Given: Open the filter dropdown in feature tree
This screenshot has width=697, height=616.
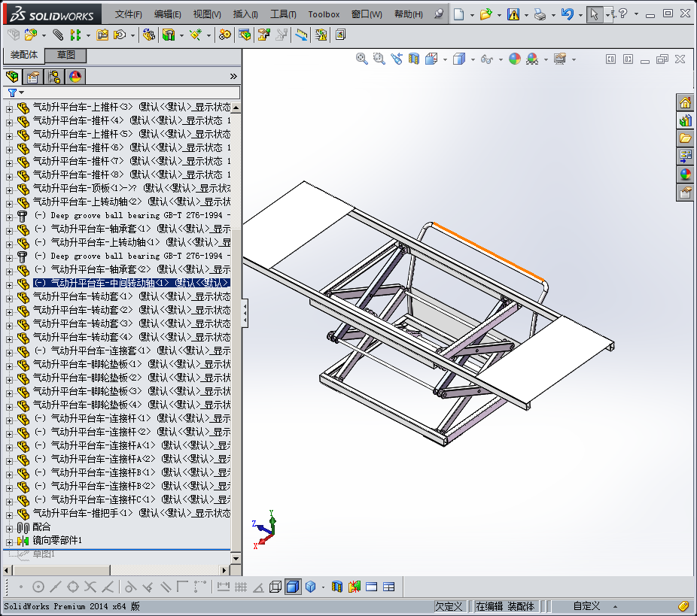Looking at the screenshot, I should pos(21,93).
